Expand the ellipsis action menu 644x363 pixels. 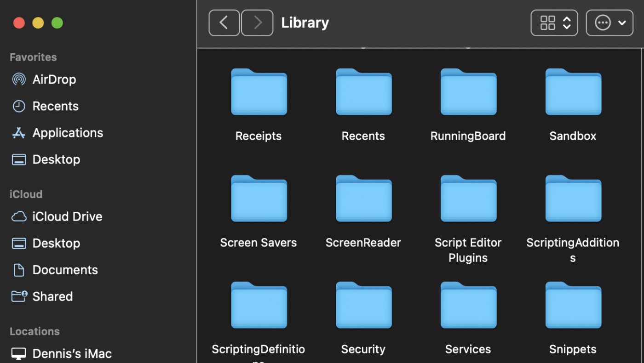tap(609, 23)
